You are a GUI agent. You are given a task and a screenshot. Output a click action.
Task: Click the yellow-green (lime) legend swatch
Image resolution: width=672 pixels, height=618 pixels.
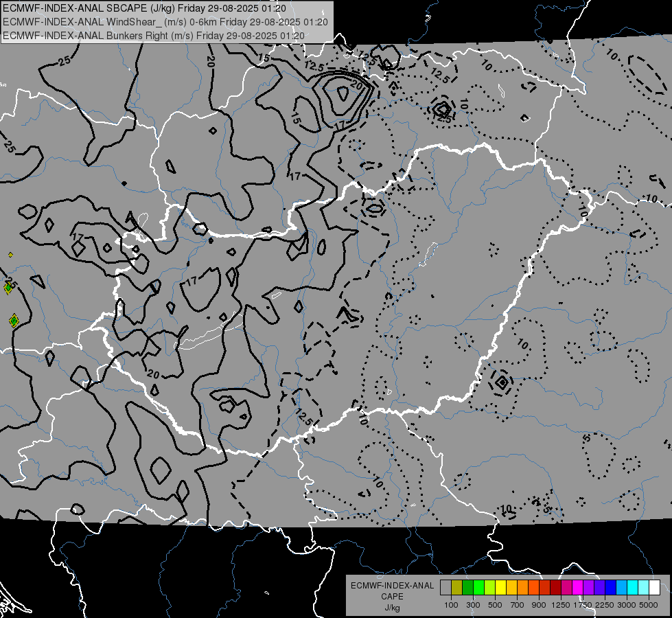(x=490, y=587)
